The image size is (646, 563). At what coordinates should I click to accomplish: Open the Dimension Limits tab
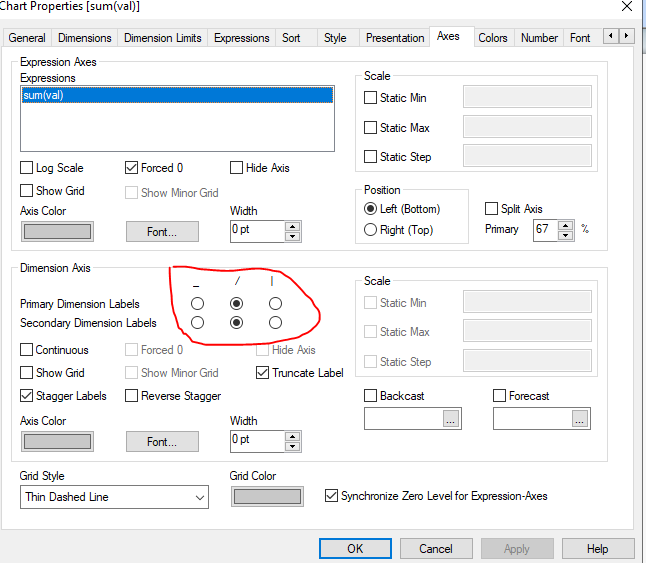click(x=163, y=38)
